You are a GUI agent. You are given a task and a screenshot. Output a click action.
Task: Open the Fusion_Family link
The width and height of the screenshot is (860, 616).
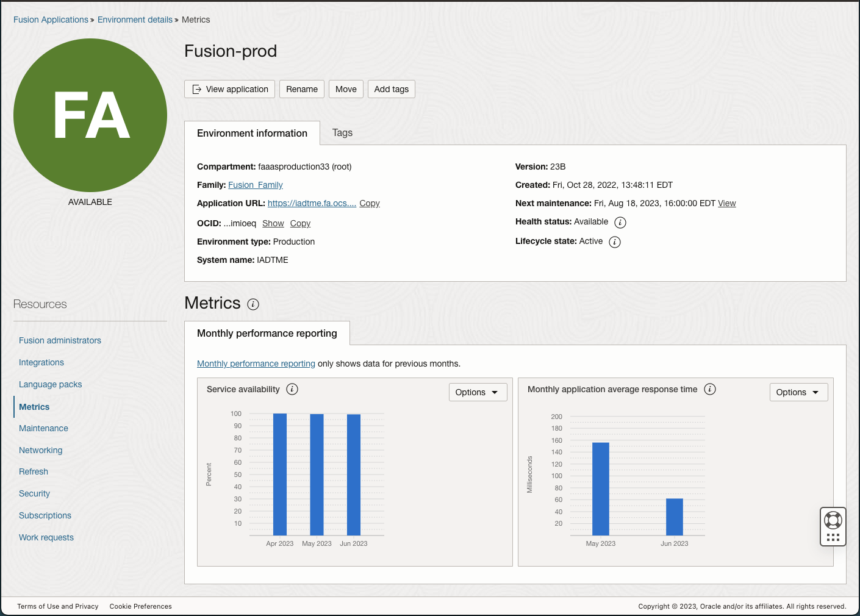tap(255, 185)
